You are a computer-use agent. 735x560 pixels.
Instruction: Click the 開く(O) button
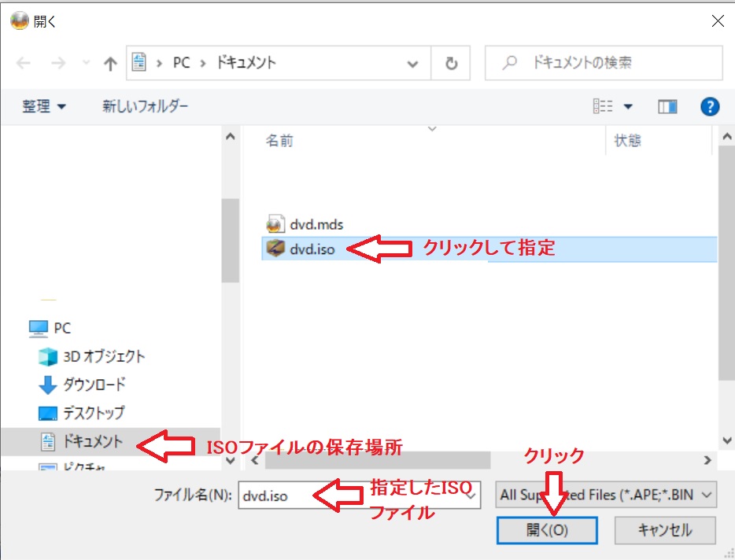point(546,530)
